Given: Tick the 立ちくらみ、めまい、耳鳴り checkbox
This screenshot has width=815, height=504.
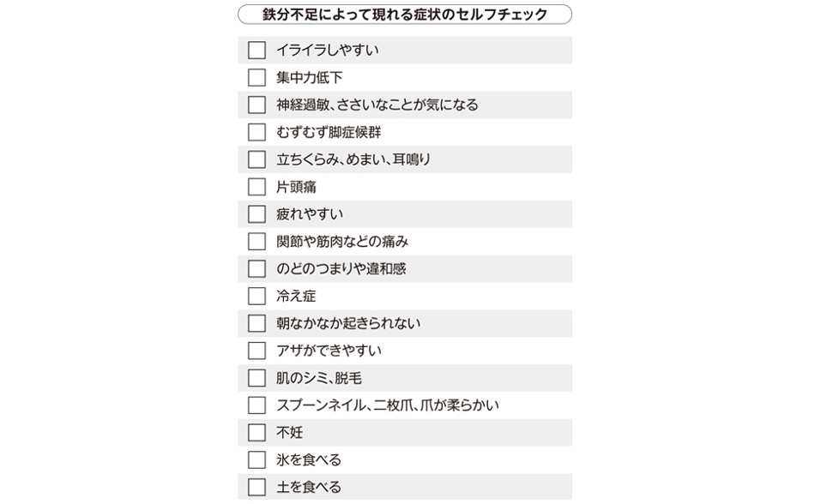Looking at the screenshot, I should tap(257, 159).
